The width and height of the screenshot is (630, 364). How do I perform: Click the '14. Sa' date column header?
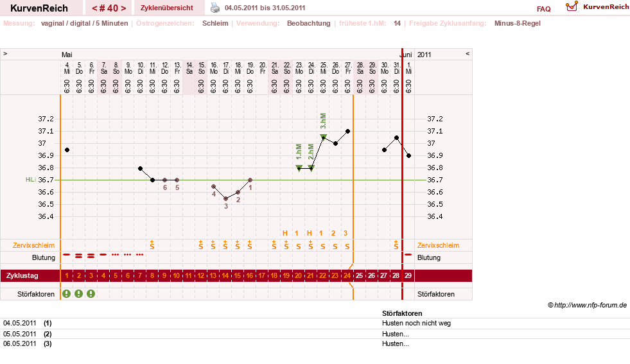coord(189,68)
